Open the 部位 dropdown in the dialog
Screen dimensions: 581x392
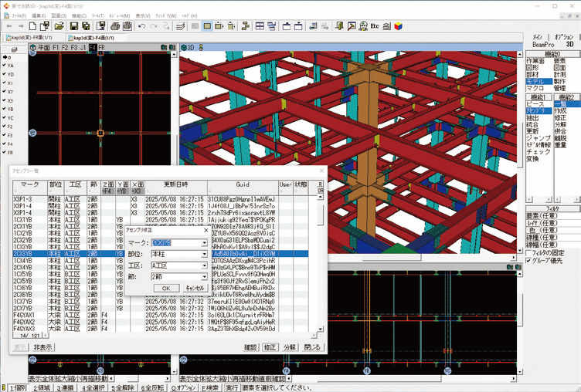[x=204, y=254]
